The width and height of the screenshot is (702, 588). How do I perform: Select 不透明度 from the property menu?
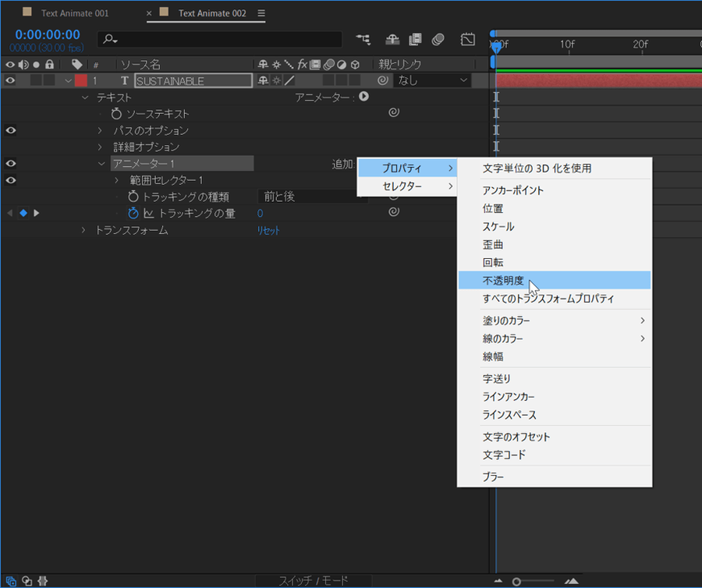tap(503, 281)
